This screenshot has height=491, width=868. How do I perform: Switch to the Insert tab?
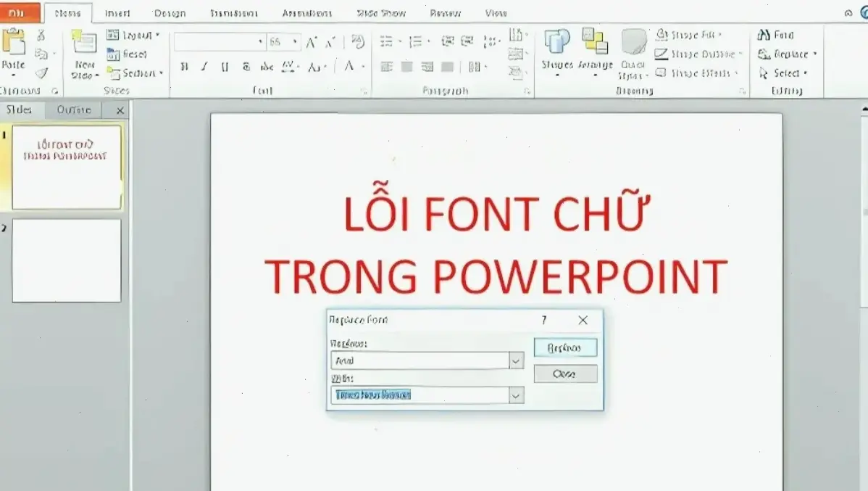117,13
